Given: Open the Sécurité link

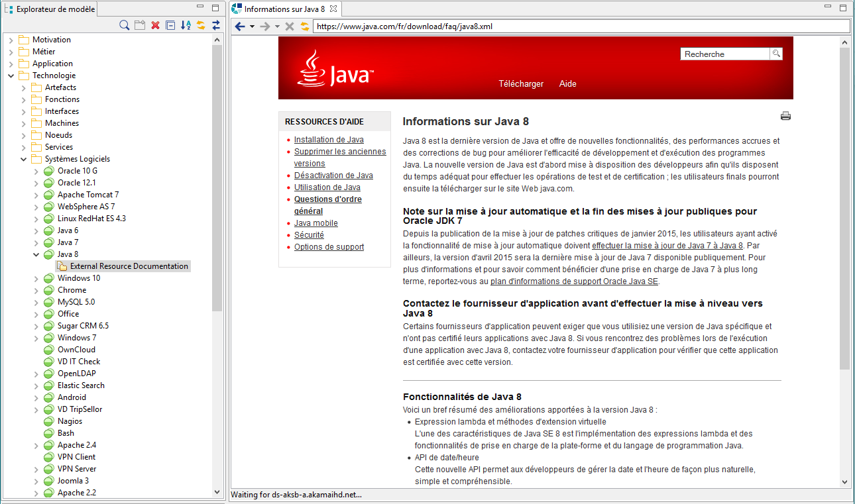Looking at the screenshot, I should click(309, 235).
